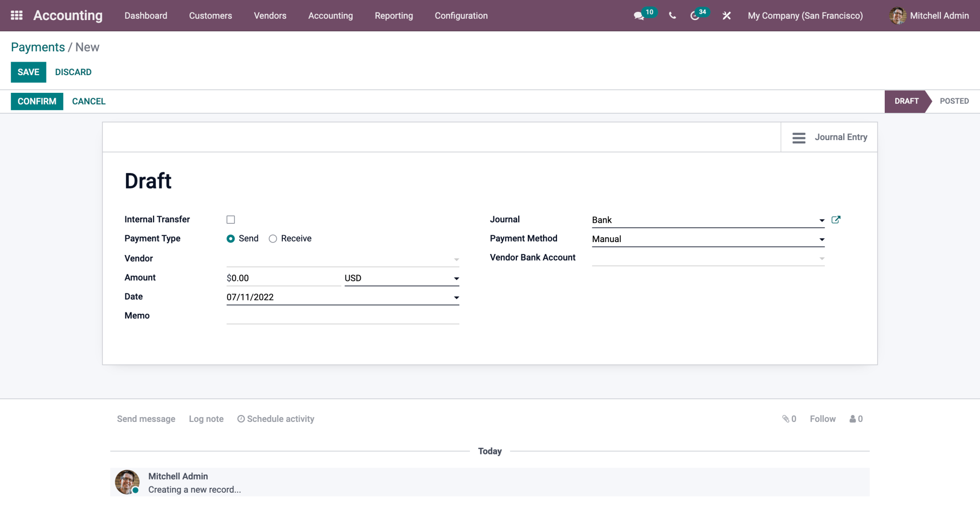
Task: Open conversations with the messages icon
Action: tap(638, 16)
